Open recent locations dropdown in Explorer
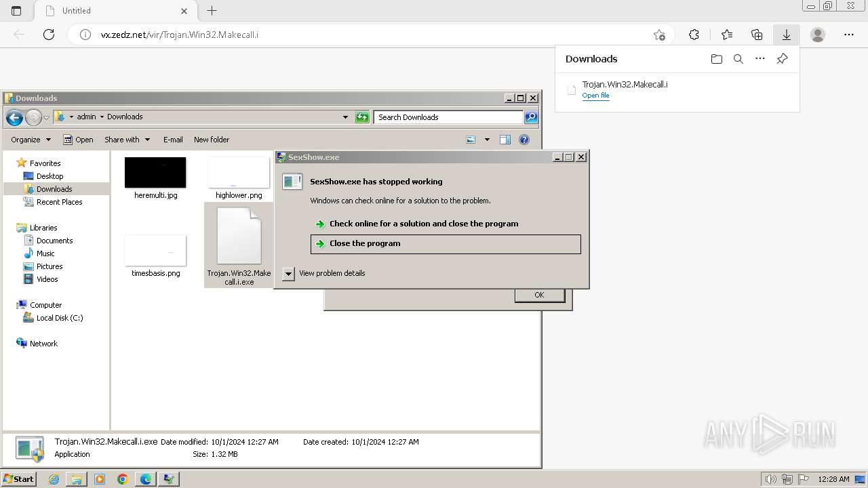Viewport: 868px width, 488px height. [46, 117]
